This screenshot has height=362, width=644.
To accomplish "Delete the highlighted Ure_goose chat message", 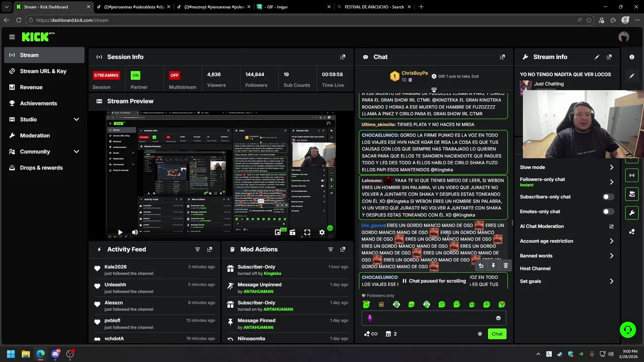I will pyautogui.click(x=506, y=265).
